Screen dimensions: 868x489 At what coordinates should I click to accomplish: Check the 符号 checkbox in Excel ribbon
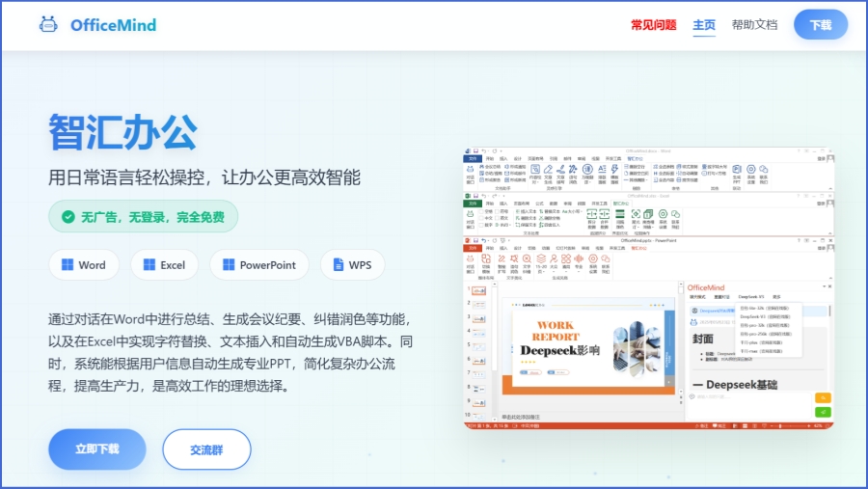pos(497,211)
